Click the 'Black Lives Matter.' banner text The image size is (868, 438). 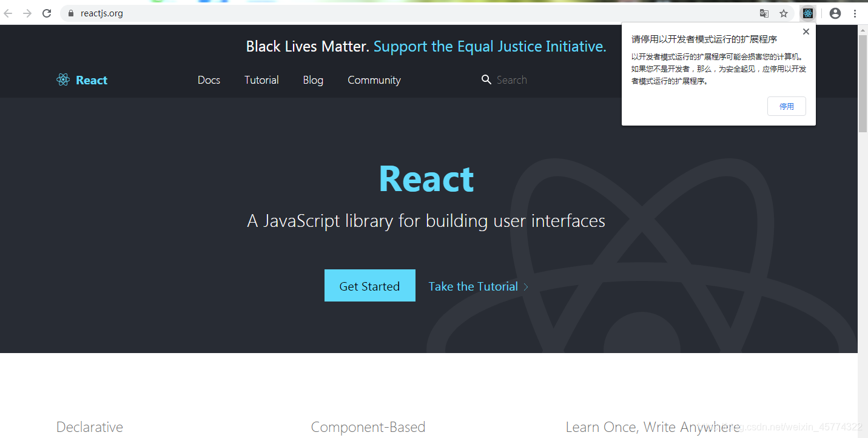[308, 47]
